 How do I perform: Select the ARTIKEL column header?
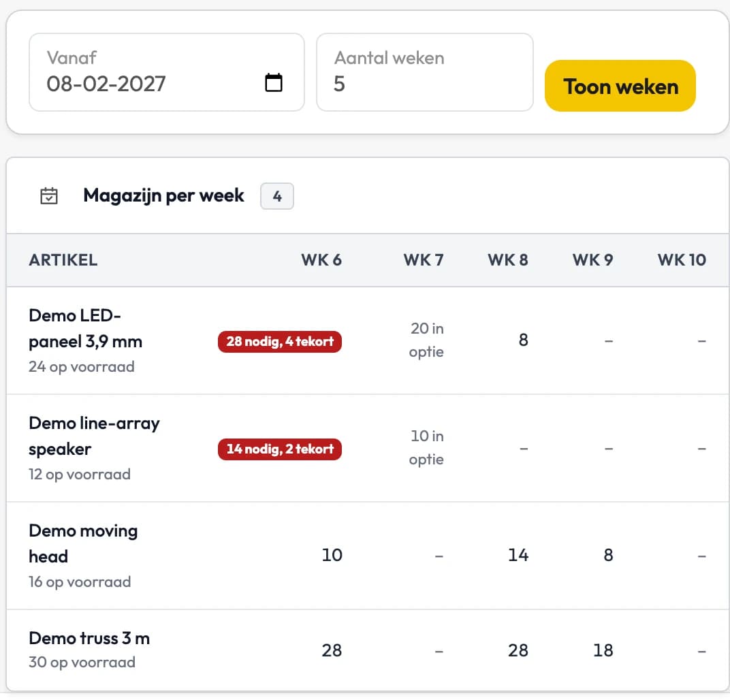pyautogui.click(x=63, y=259)
